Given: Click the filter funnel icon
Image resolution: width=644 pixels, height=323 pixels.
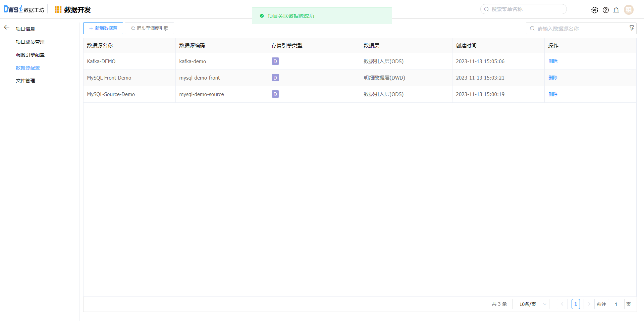Looking at the screenshot, I should 632,28.
